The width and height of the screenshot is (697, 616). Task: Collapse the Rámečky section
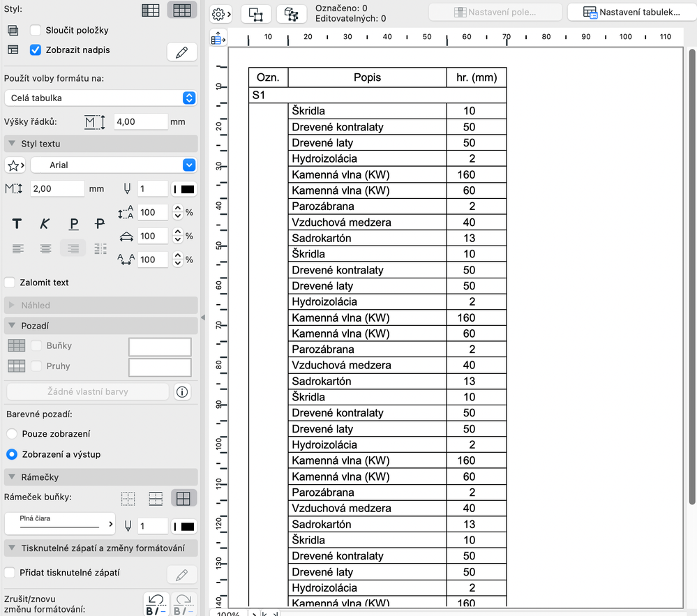(12, 477)
